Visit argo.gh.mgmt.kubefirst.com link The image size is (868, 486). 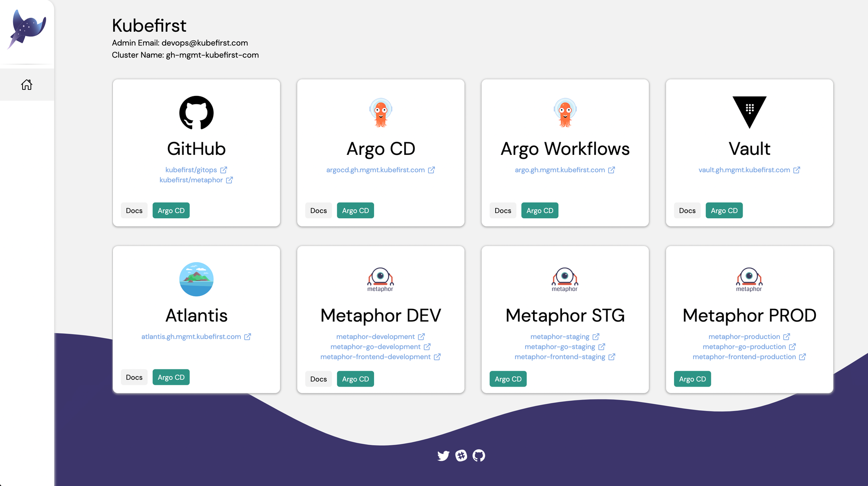tap(560, 170)
